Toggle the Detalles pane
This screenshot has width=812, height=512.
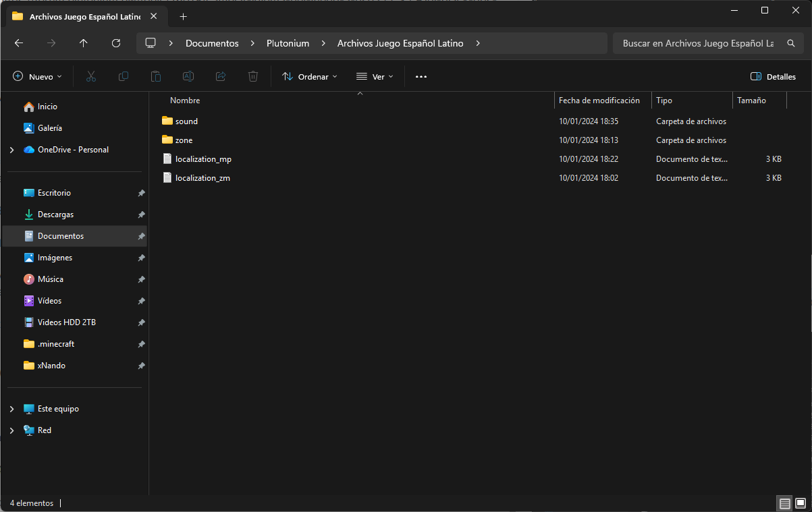(x=774, y=77)
